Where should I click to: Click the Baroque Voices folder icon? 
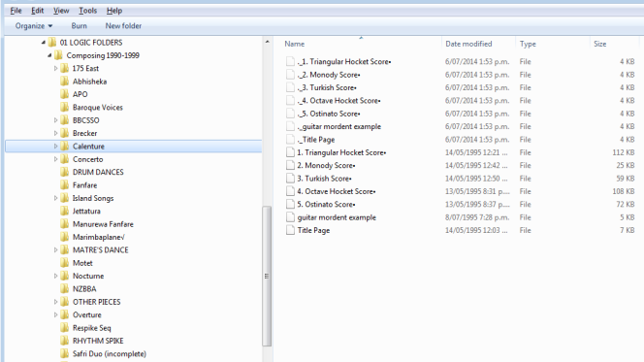[x=64, y=108]
